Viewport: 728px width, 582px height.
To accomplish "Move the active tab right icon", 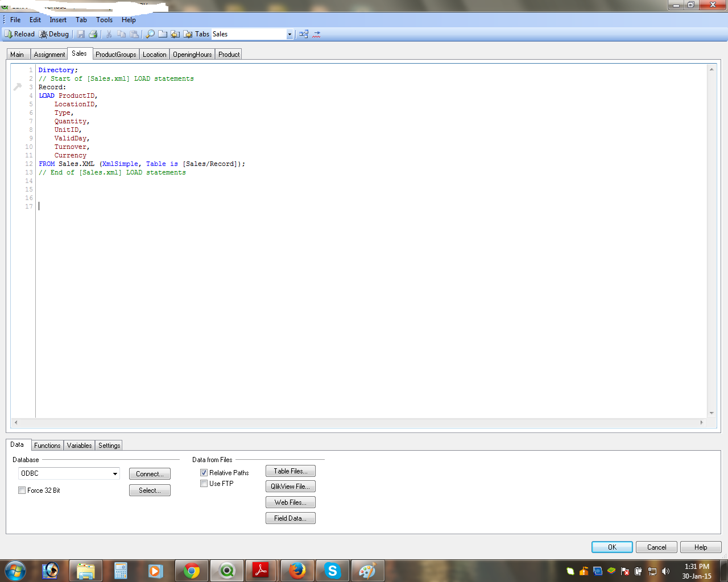I will click(x=188, y=34).
